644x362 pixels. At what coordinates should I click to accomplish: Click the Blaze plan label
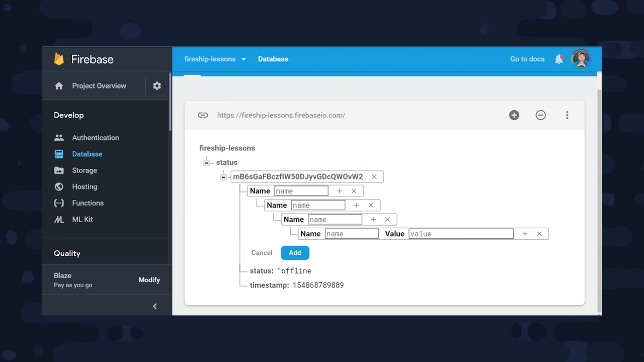63,276
